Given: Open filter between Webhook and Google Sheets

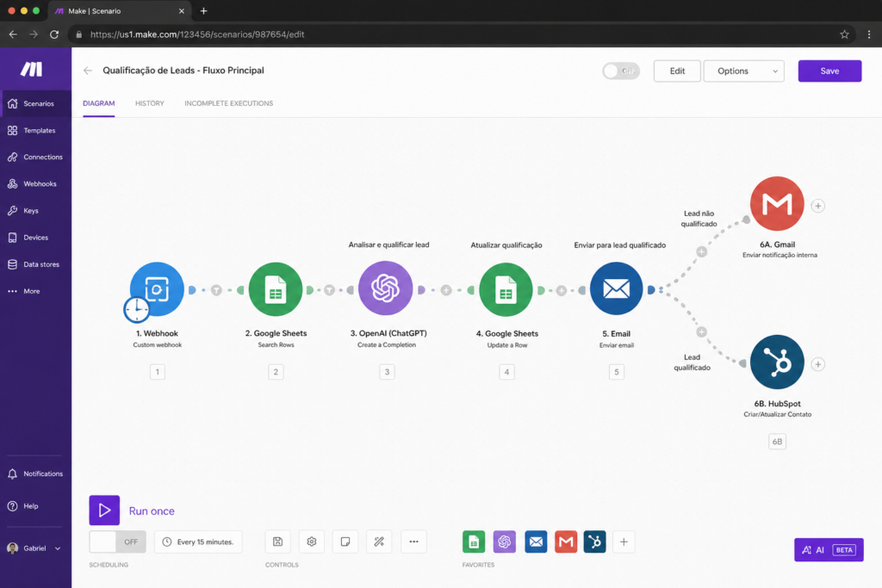Looking at the screenshot, I should click(216, 290).
